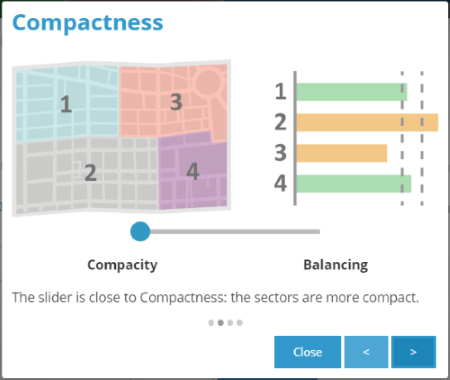Viewport: 450px width, 380px height.
Task: Click the Close button
Action: click(x=307, y=352)
